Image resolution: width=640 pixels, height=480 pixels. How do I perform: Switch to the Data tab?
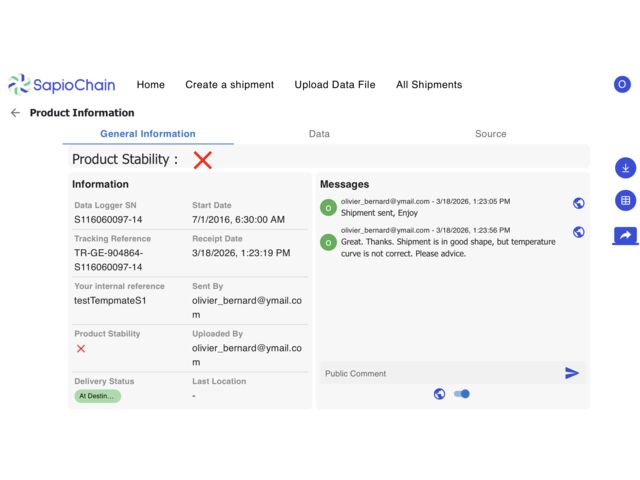[319, 134]
